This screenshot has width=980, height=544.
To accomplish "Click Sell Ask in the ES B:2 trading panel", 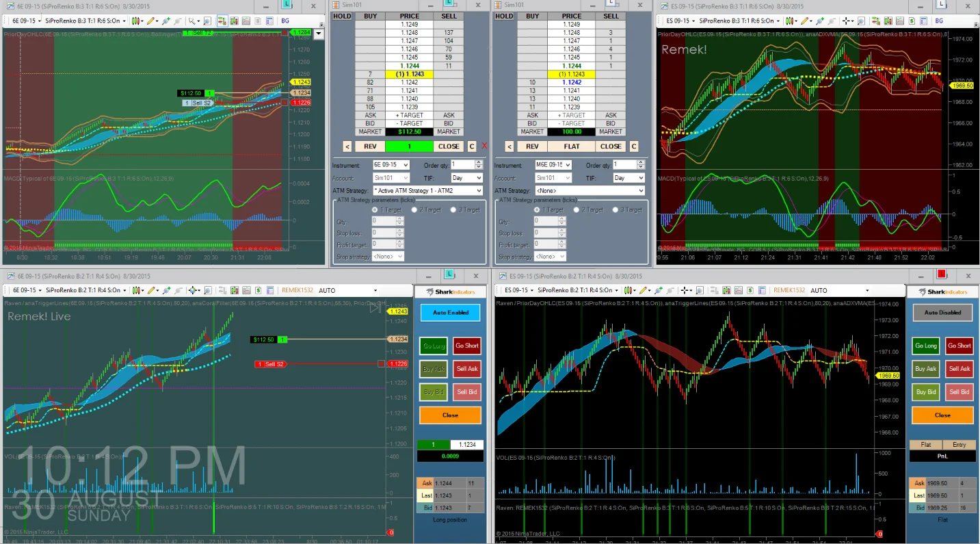I will coord(959,369).
